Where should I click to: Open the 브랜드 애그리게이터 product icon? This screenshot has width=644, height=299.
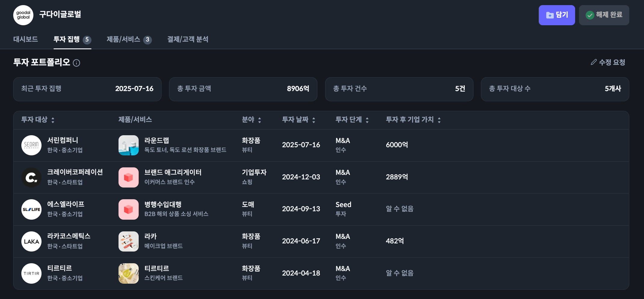click(x=128, y=177)
